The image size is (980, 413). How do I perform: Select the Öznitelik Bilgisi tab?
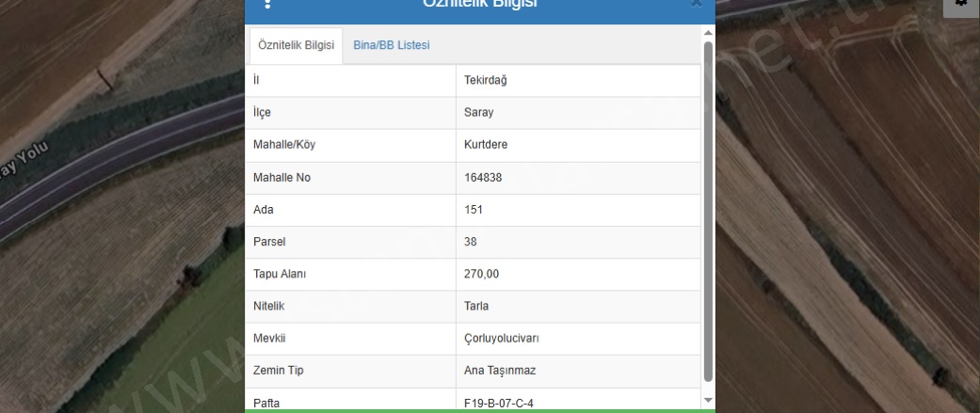(x=295, y=45)
